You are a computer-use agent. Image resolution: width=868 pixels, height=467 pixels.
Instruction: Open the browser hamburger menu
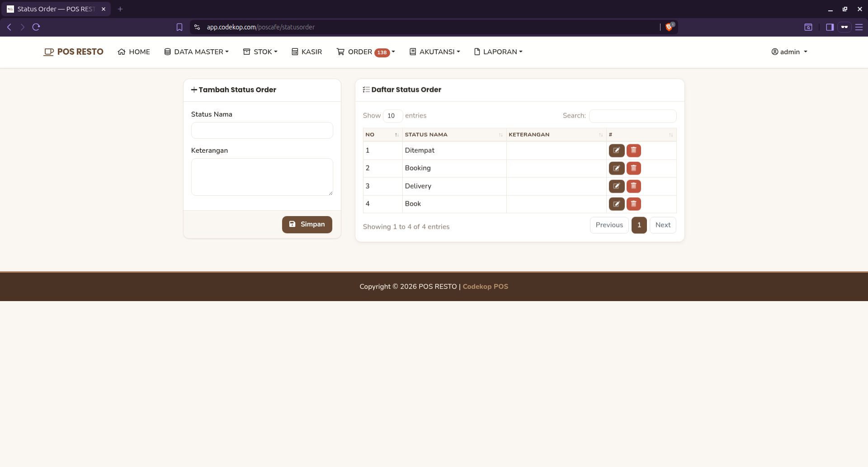click(859, 27)
